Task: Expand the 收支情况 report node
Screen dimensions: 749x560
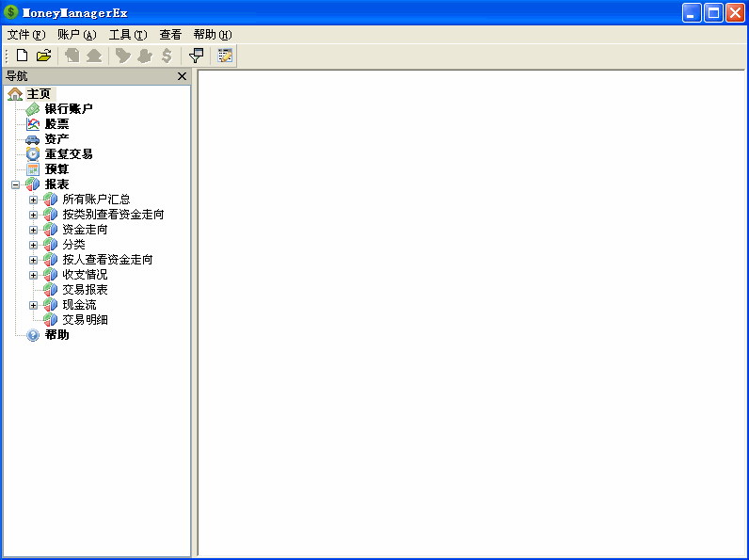Action: [33, 275]
